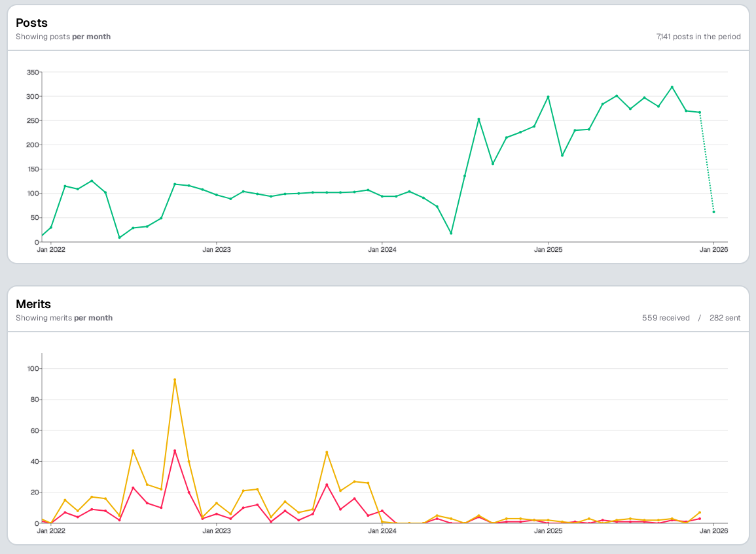Click "Showing posts per month" subtitle
The image size is (756, 554).
coord(63,37)
